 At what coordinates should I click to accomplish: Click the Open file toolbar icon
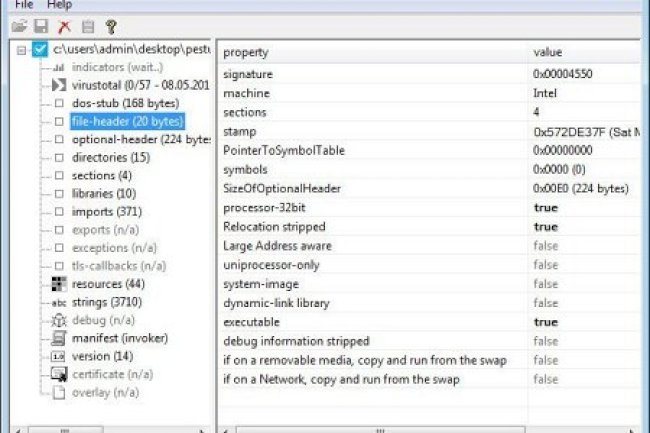pos(19,26)
